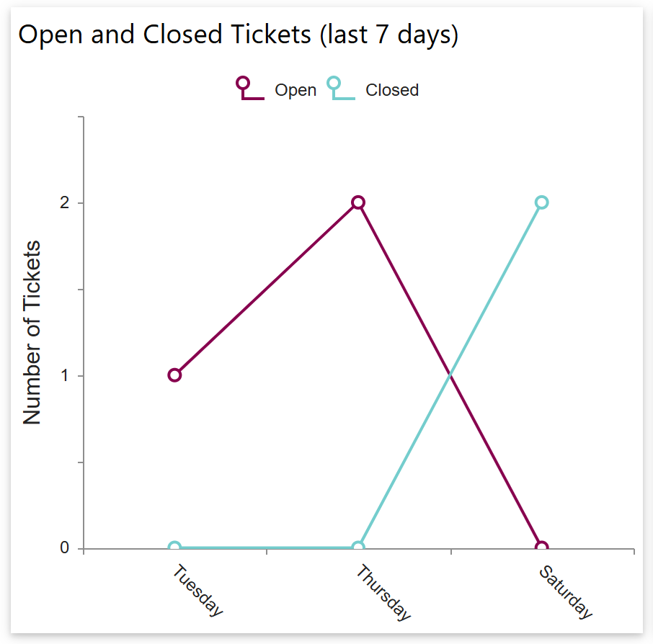Toggle the Open series via its legend label
Screen dimensions: 653x644
click(296, 90)
